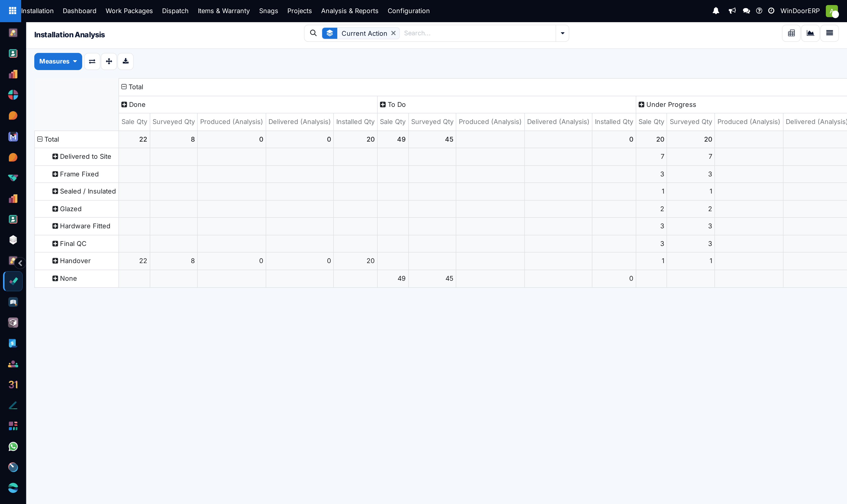Click the clock activities icon
Image resolution: width=847 pixels, height=504 pixels.
(x=771, y=11)
